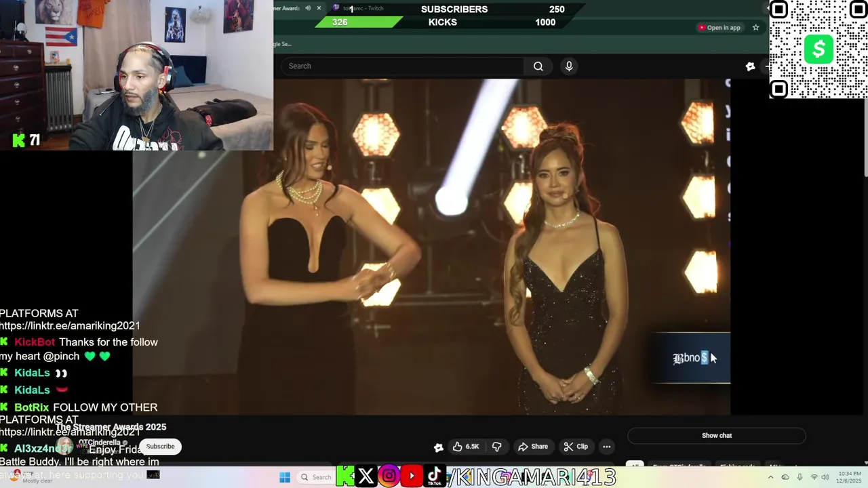Click the linktr.ee/amariking2021 chat link
This screenshot has width=868, height=488.
(70, 326)
